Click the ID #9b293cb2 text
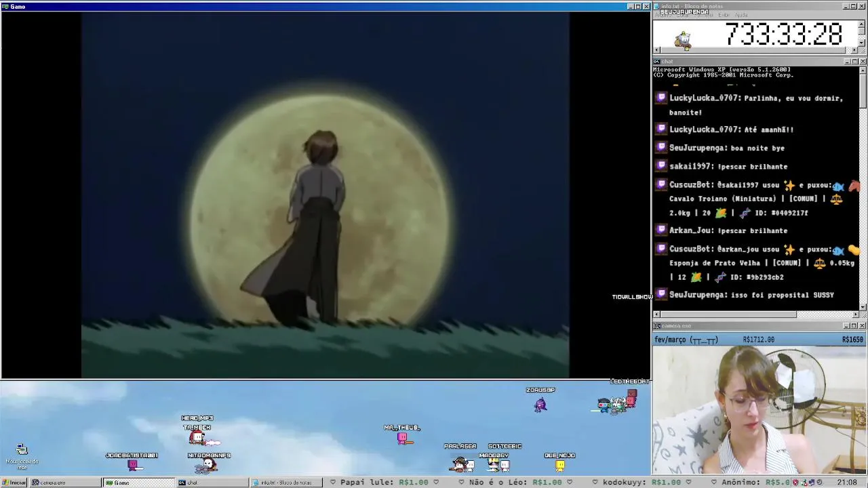The width and height of the screenshot is (868, 488). pos(756,277)
